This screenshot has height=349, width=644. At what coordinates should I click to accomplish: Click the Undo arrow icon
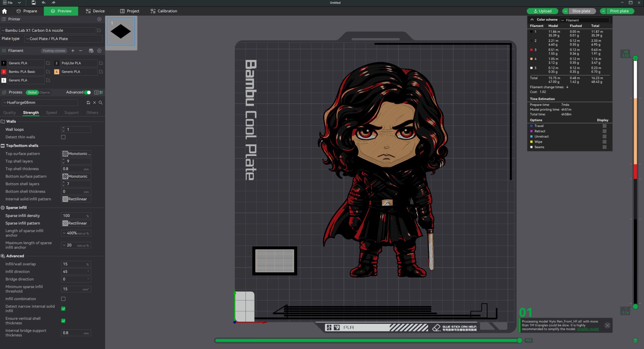click(43, 3)
